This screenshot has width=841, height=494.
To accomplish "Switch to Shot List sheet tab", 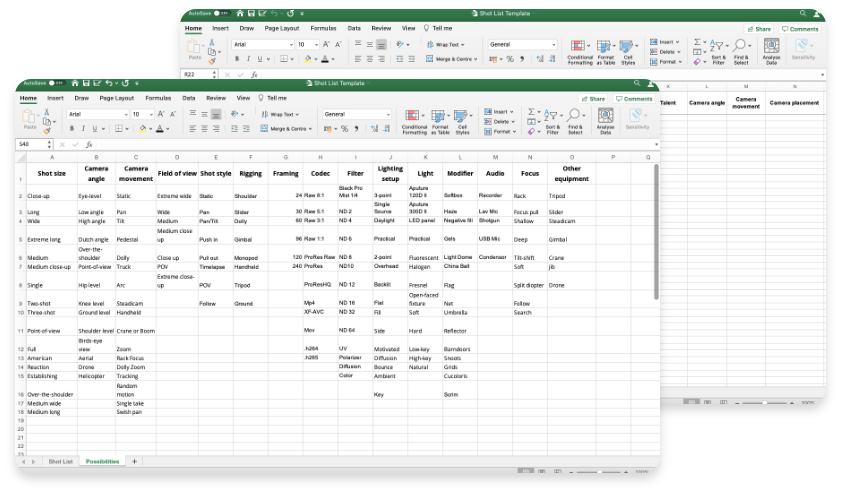I will coord(60,461).
